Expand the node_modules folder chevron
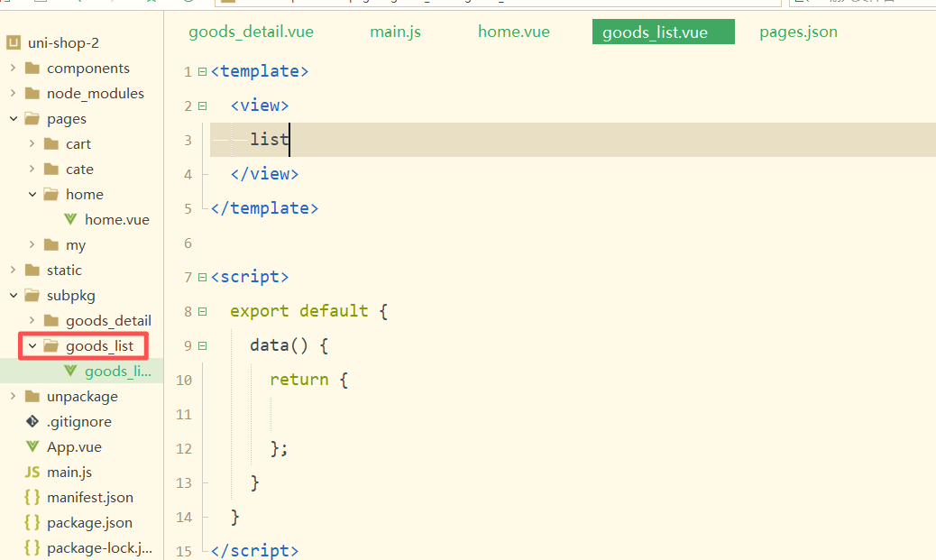The image size is (936, 560). coord(14,93)
